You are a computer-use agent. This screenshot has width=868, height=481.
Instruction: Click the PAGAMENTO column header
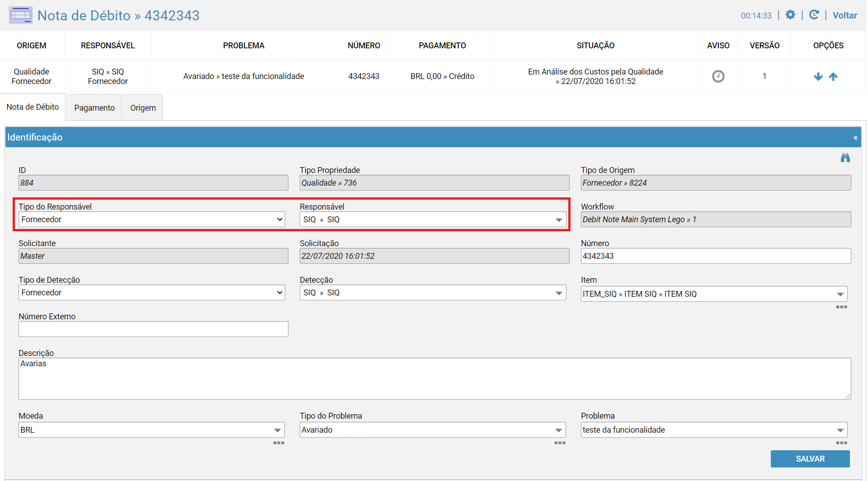442,46
